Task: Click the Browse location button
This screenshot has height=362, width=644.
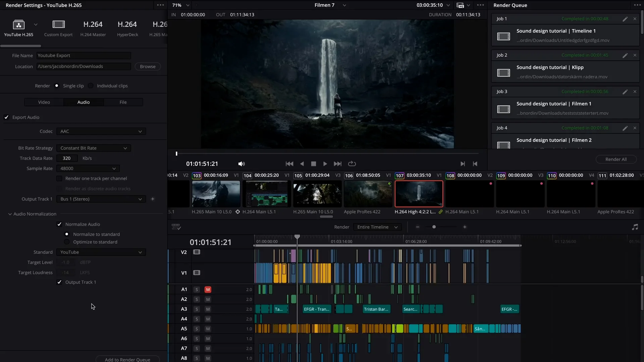Action: pyautogui.click(x=148, y=66)
